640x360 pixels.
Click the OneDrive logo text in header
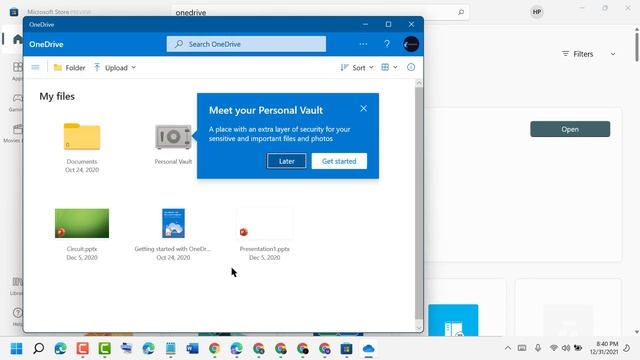[46, 44]
